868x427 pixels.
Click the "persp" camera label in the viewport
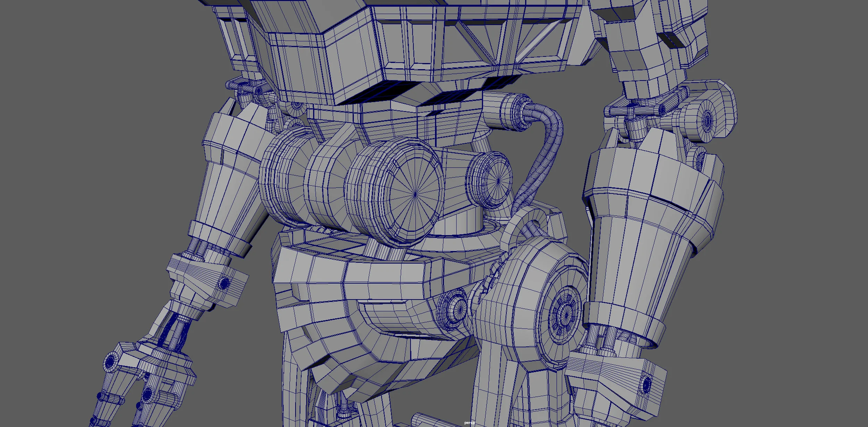(x=469, y=422)
